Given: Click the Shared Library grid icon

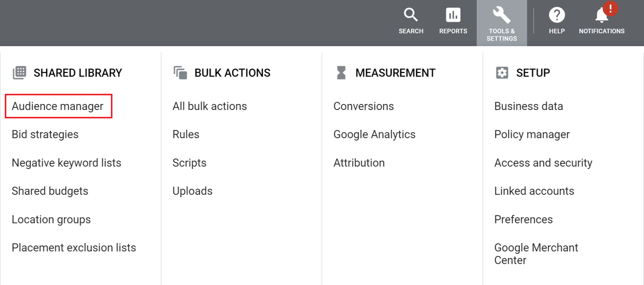Looking at the screenshot, I should (x=19, y=73).
